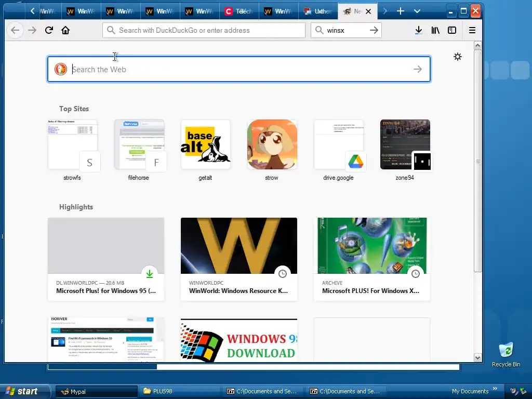Open the ISORIVER highlight card
This screenshot has height=399, width=532.
(x=106, y=339)
